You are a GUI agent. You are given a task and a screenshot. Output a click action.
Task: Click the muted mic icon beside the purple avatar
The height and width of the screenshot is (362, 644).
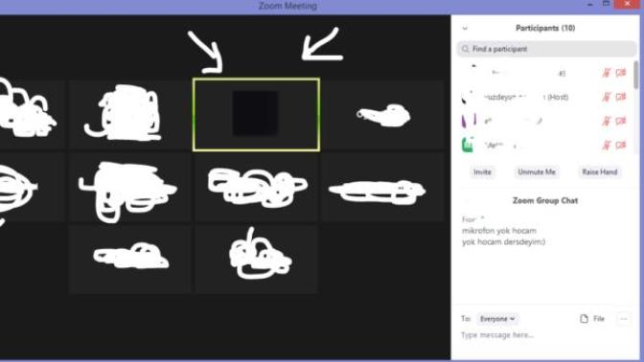tap(607, 121)
